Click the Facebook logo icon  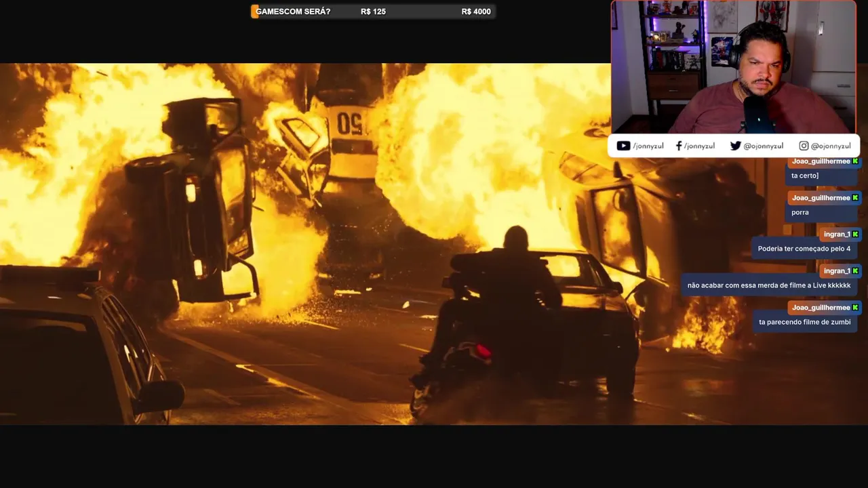pos(679,146)
